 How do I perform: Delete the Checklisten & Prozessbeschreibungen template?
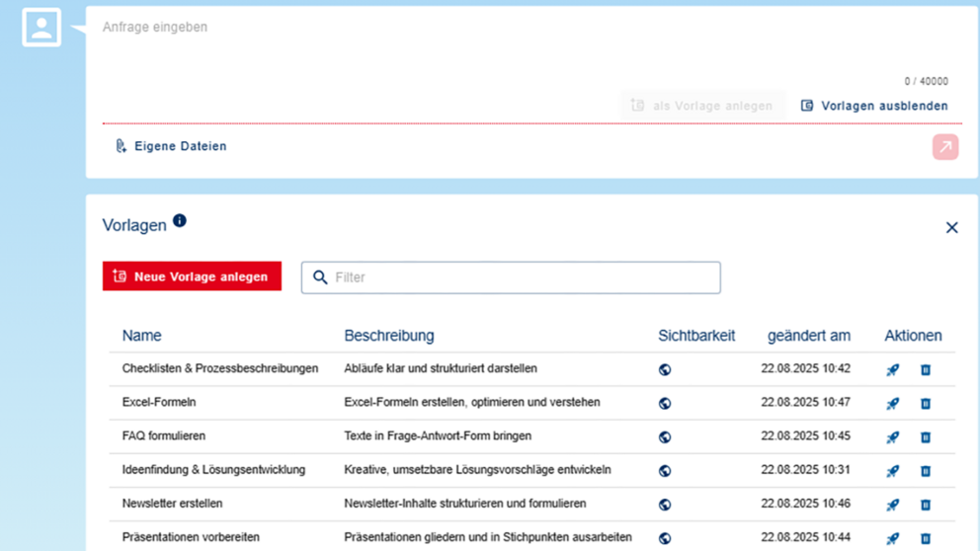point(926,370)
